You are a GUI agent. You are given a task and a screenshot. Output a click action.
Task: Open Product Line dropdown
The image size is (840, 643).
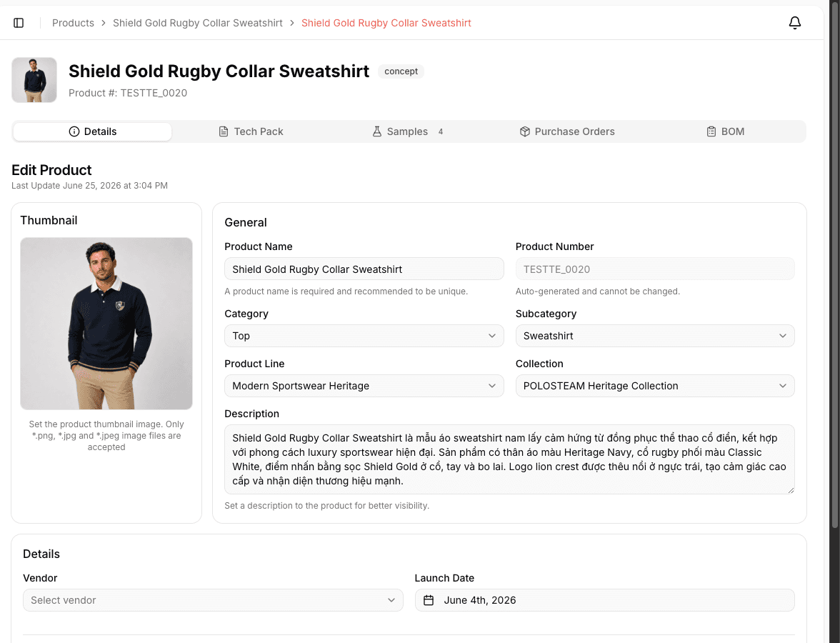pos(364,386)
